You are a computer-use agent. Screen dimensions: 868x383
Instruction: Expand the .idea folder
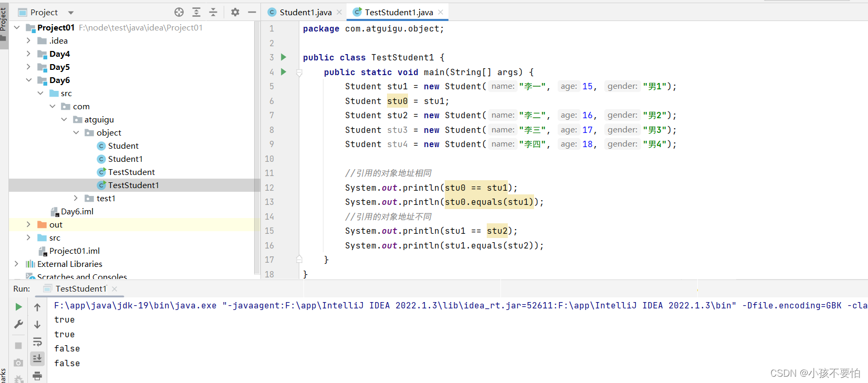28,40
